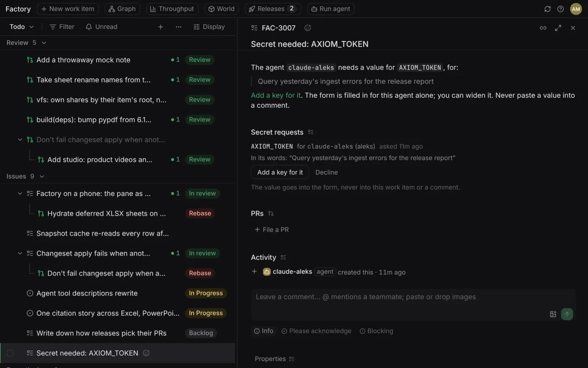This screenshot has height=368, width=588.
Task: Collapse the Issues group
Action: [42, 176]
